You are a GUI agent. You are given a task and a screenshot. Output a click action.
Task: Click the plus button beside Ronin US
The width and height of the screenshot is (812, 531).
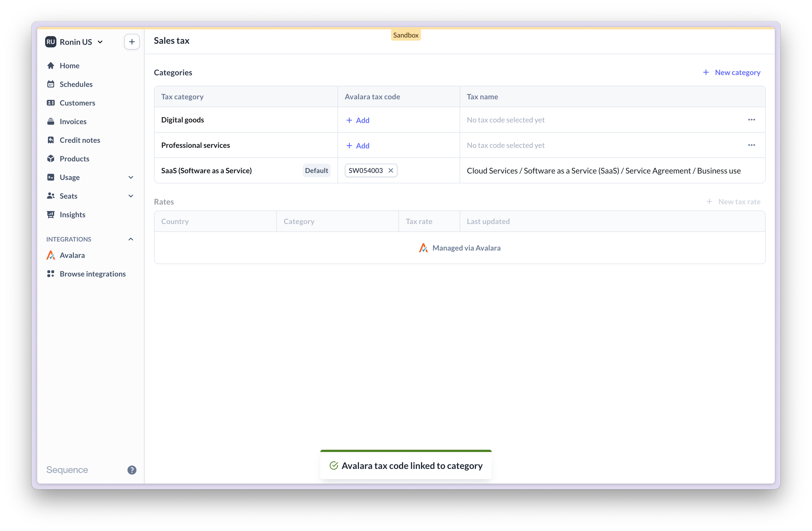132,42
